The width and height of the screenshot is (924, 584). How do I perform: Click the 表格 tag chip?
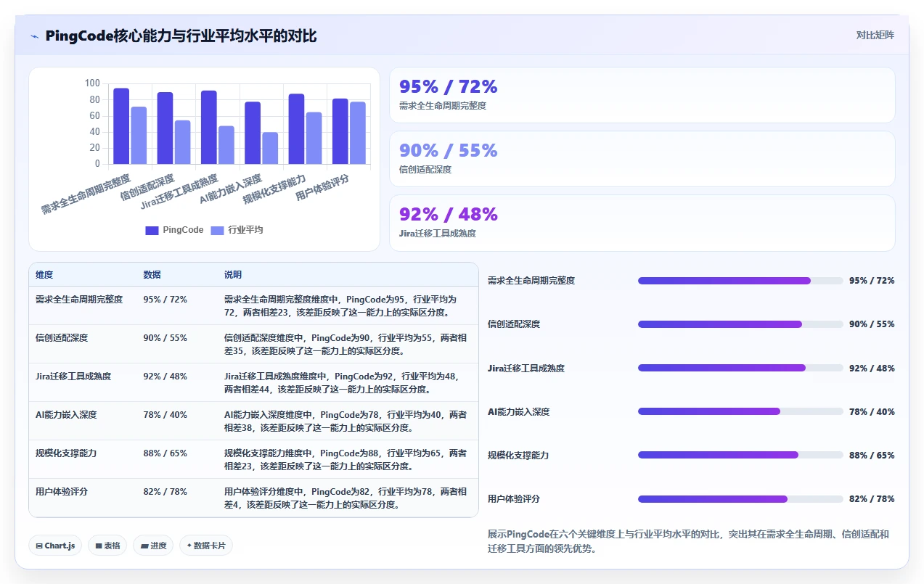(x=107, y=546)
